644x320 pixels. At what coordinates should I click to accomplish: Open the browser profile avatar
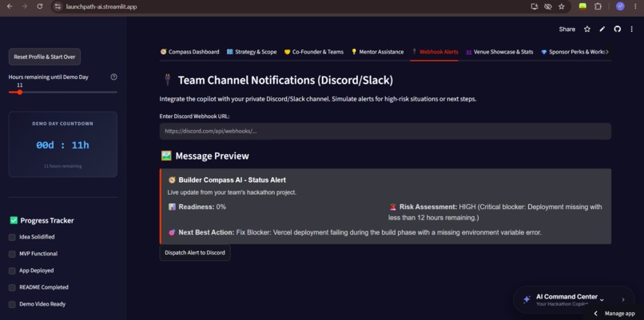(x=620, y=6)
